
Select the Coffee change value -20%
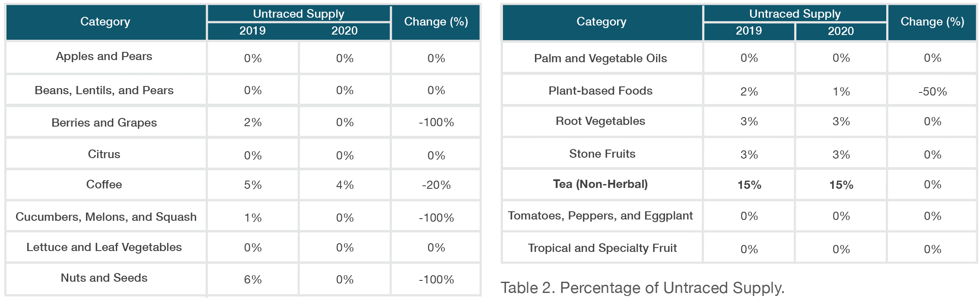tap(436, 185)
